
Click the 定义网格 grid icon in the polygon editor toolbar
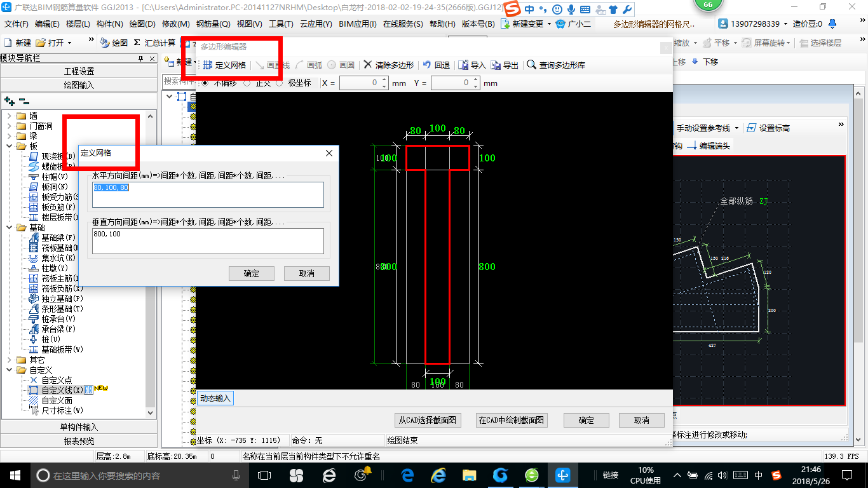[x=208, y=65]
